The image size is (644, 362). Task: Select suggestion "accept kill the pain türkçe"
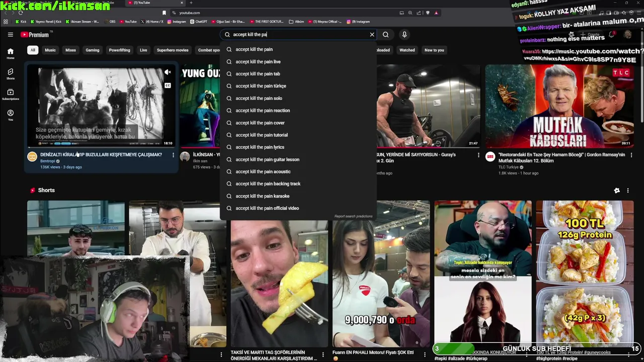(x=298, y=86)
